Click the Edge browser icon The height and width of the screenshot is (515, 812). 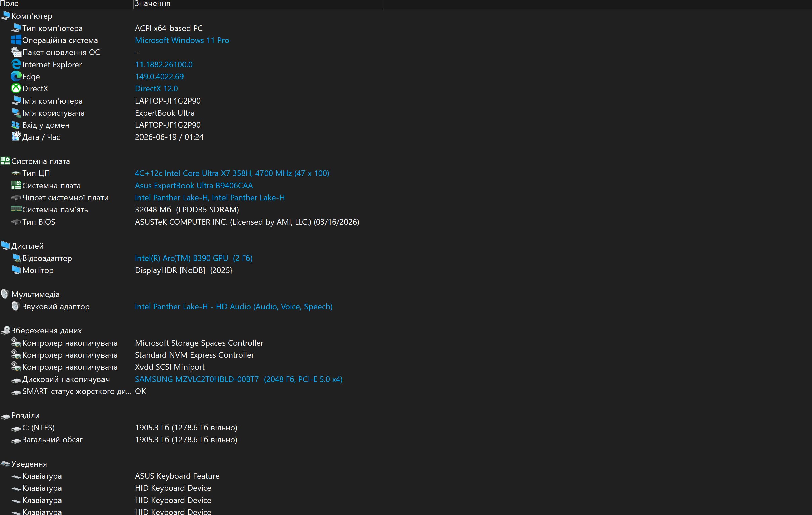[16, 76]
